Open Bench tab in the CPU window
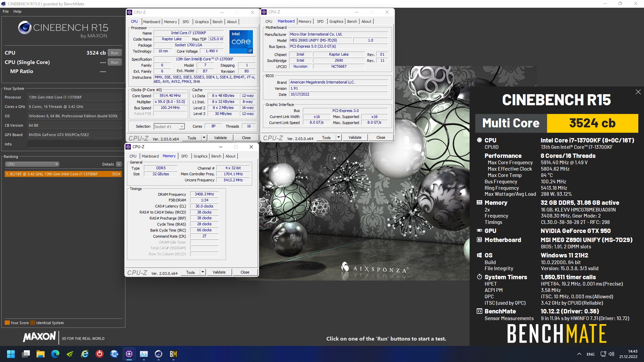The image size is (644, 362). tap(217, 22)
